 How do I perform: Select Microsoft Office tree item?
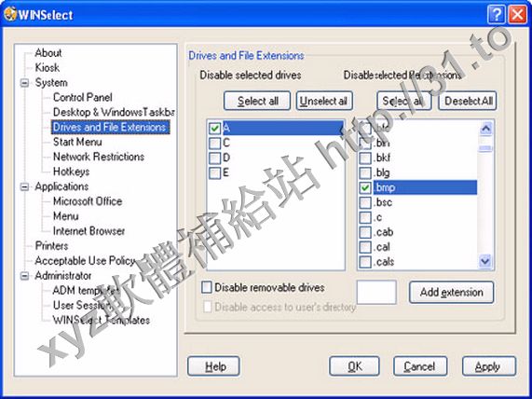[88, 201]
